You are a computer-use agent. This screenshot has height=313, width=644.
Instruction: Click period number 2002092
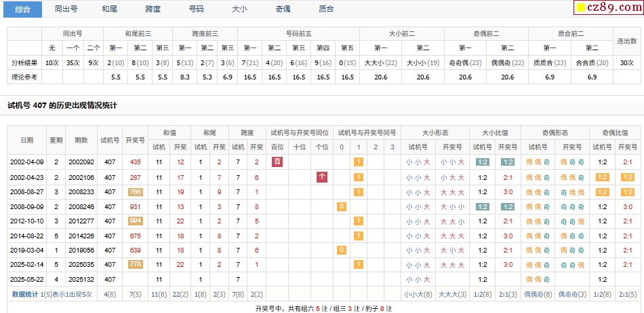81,162
